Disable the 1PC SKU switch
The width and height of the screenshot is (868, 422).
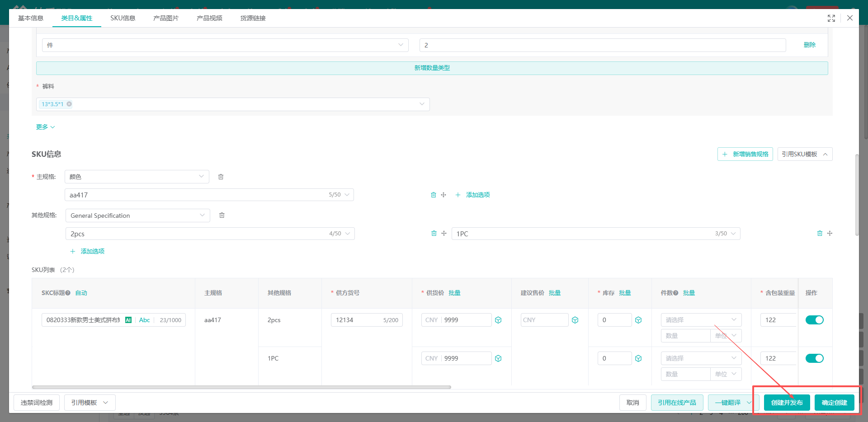click(814, 358)
